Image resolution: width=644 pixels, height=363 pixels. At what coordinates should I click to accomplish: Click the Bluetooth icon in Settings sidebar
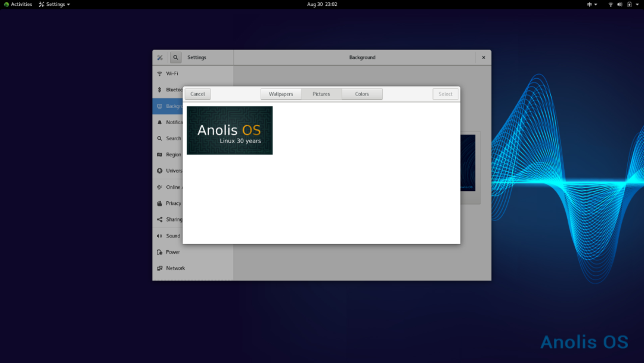pyautogui.click(x=160, y=90)
